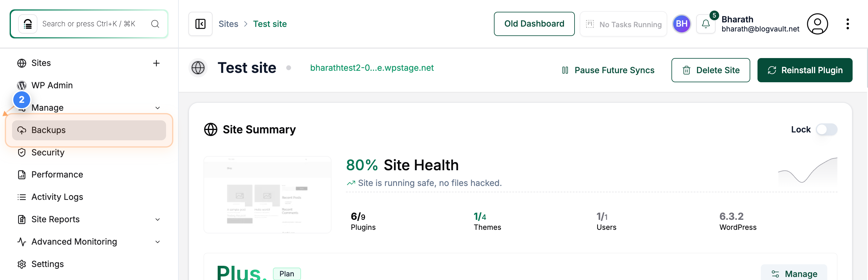Open Activity Logs in the sidebar
The image size is (868, 280).
pos(57,197)
